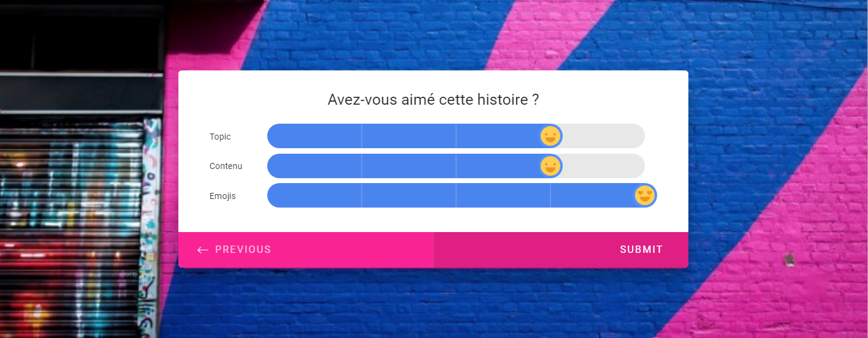The height and width of the screenshot is (338, 868).
Task: Click the Topic row label
Action: point(220,137)
